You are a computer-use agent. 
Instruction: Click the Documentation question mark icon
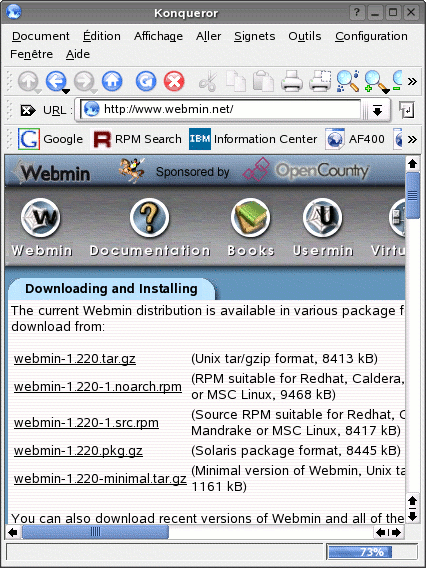(x=150, y=217)
